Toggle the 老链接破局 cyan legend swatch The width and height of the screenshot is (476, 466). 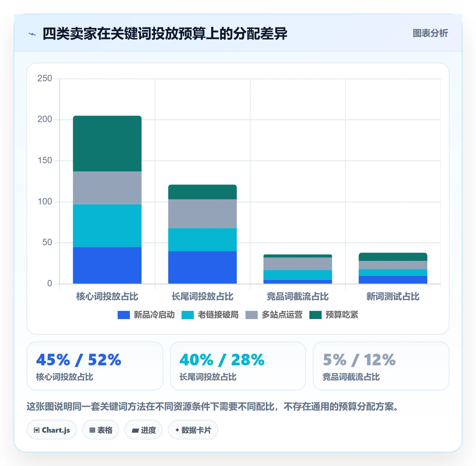pyautogui.click(x=188, y=315)
